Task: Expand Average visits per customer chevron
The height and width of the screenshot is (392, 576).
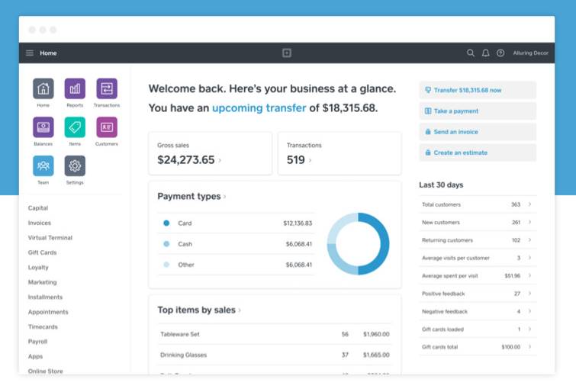Action: (x=529, y=258)
